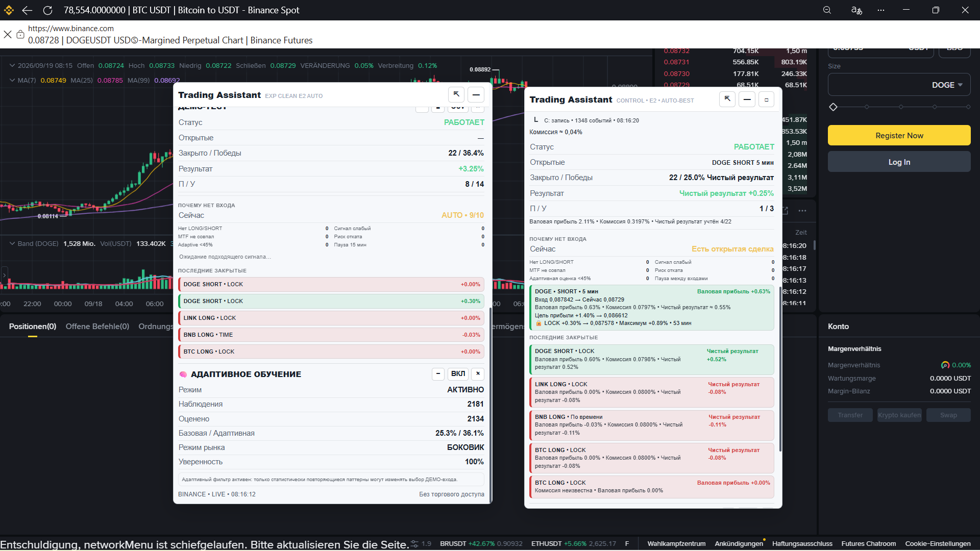Open the three-dots menu above Zeit column
980x551 pixels.
802,211
